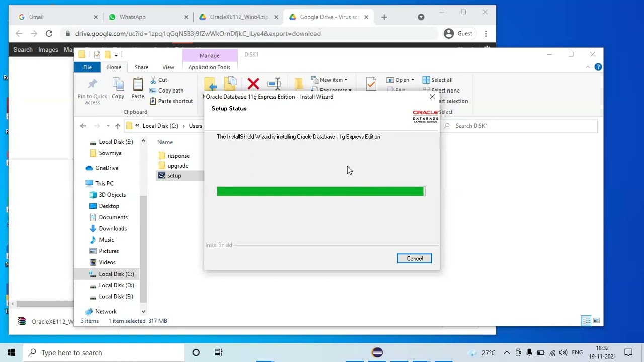Open the Open dropdown in ribbon
Screen dimensions: 644x362
pyautogui.click(x=400, y=80)
